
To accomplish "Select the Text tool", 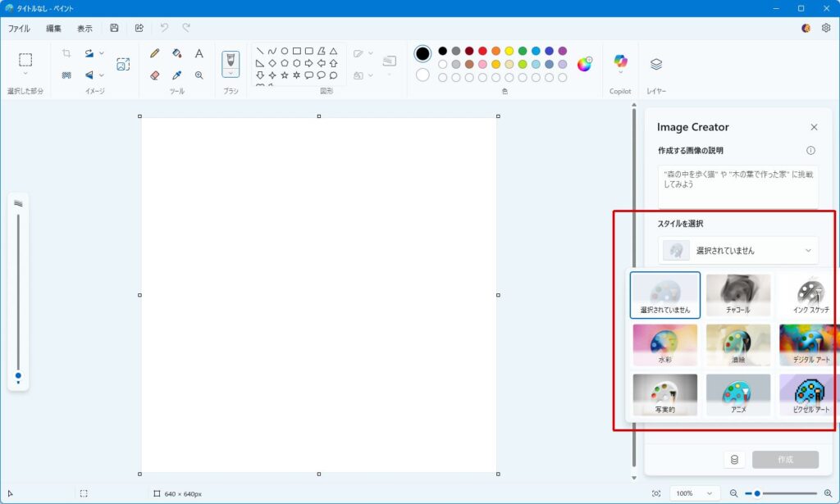I will tap(199, 53).
